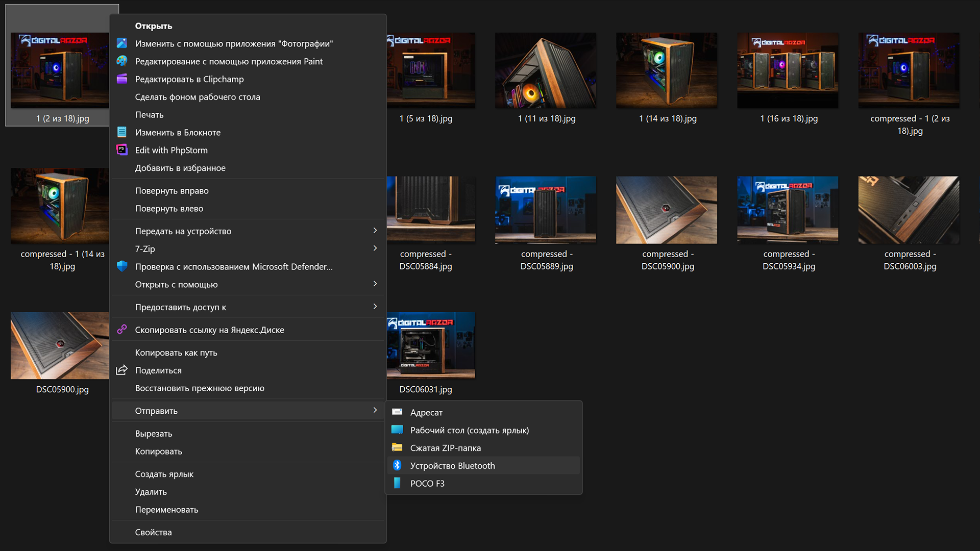Create desktop shortcut via Рабочий стол option

pos(470,430)
